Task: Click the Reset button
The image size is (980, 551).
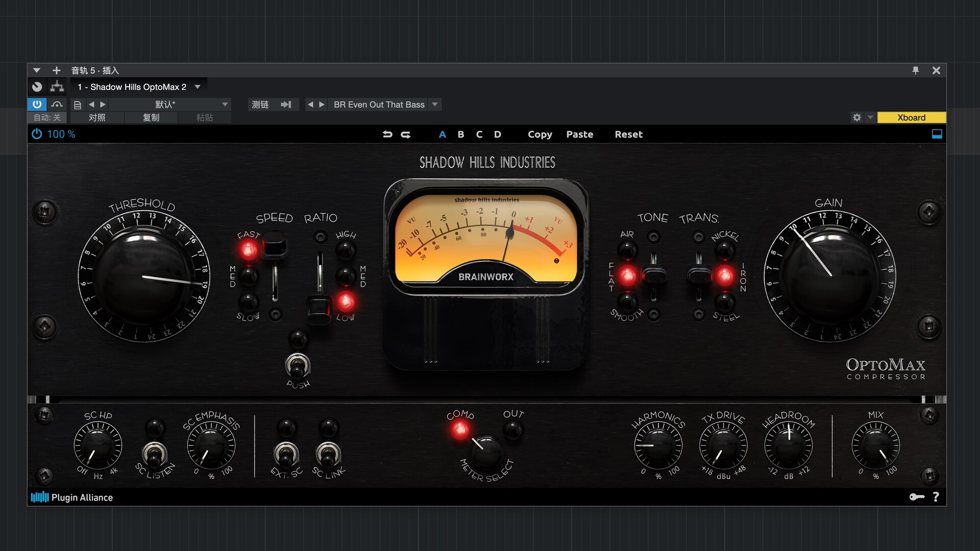Action: [628, 134]
